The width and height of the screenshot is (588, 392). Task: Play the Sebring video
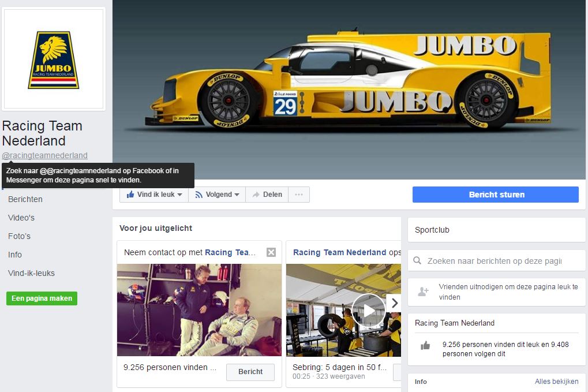coord(368,311)
